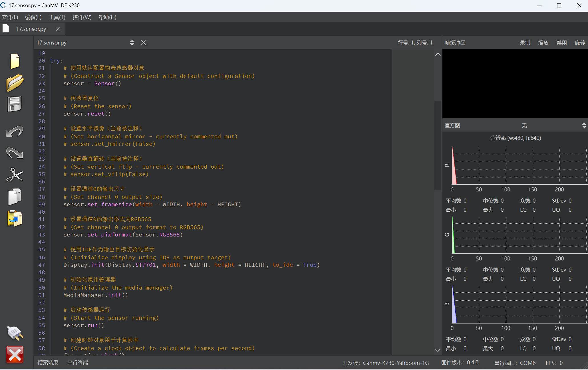This screenshot has height=370, width=588.
Task: Click the New File icon in sidebar
Action: 15,61
